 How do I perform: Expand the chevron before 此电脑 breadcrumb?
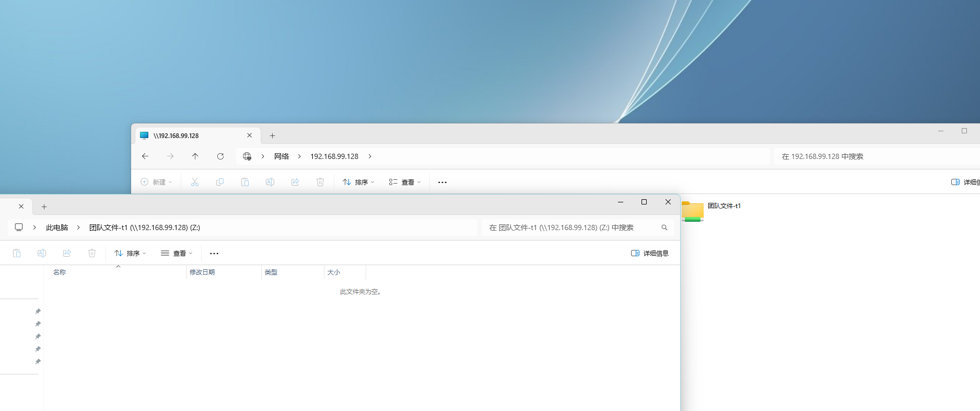coord(34,227)
